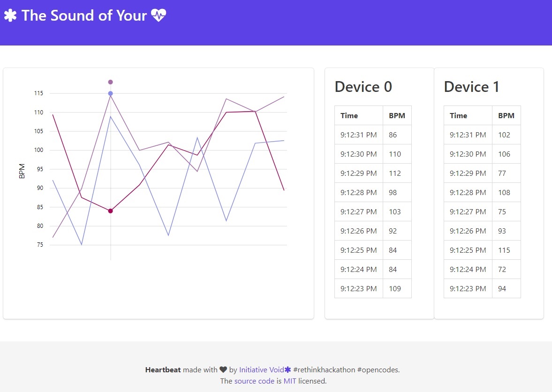The height and width of the screenshot is (392, 552).
Task: Click the 9:12:23 PM cell in Device 0
Action: [359, 288]
